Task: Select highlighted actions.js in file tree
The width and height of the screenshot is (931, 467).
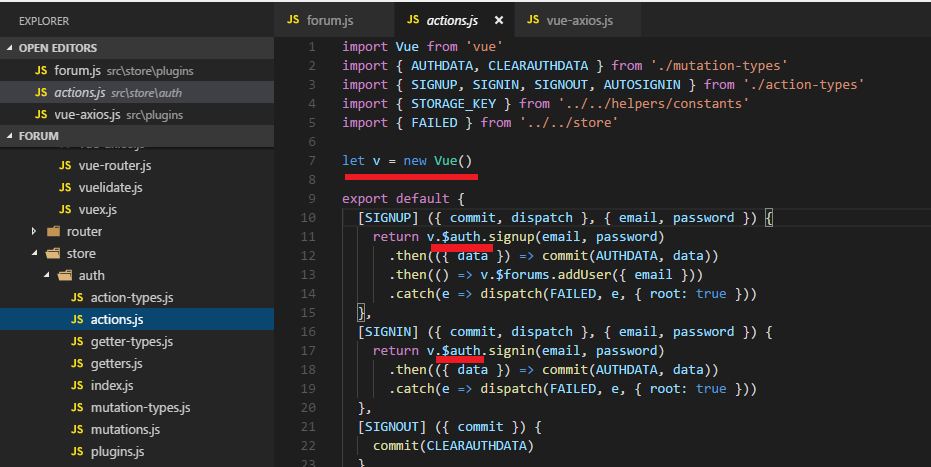Action: click(137, 319)
